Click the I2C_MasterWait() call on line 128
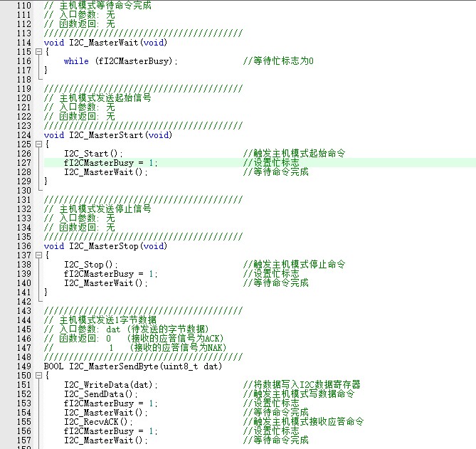Screen dimensions: 476x449 click(105, 172)
